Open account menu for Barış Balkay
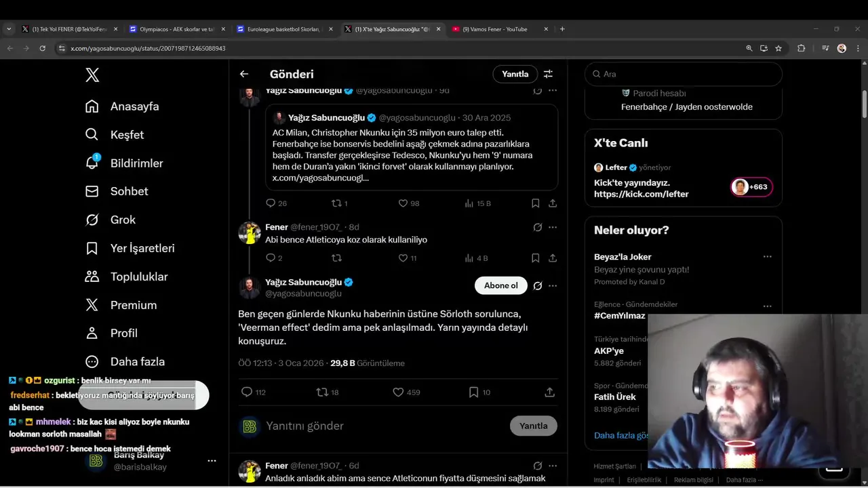868x488 pixels. tap(212, 461)
